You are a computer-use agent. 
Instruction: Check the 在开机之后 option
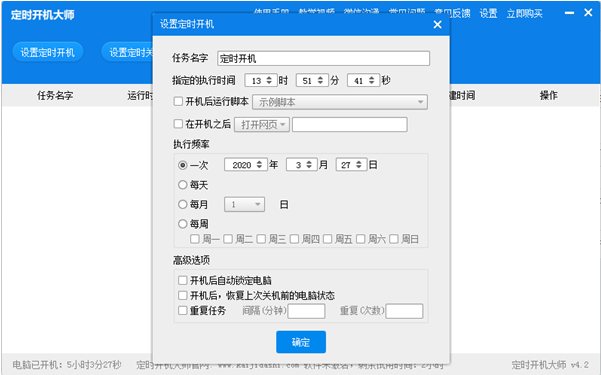(178, 124)
